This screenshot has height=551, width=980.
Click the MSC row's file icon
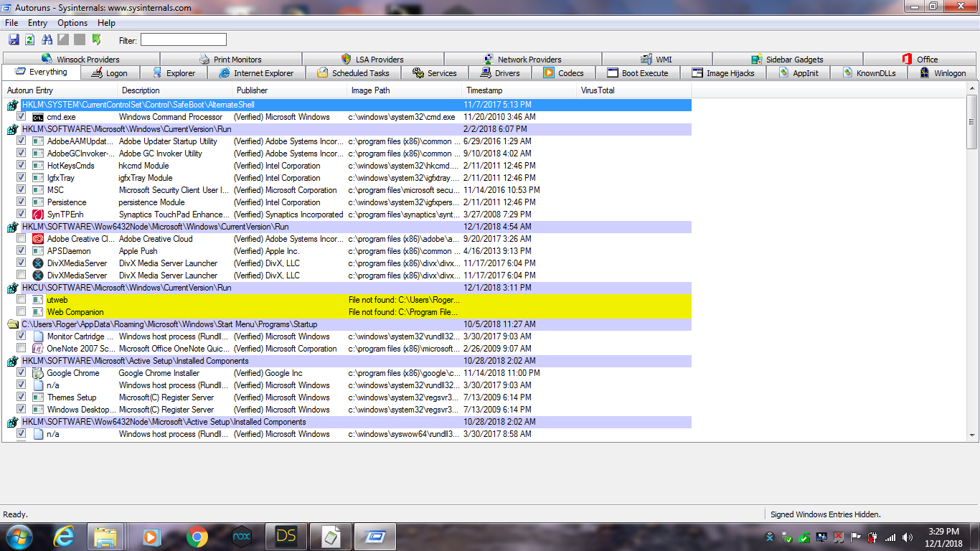coord(38,190)
